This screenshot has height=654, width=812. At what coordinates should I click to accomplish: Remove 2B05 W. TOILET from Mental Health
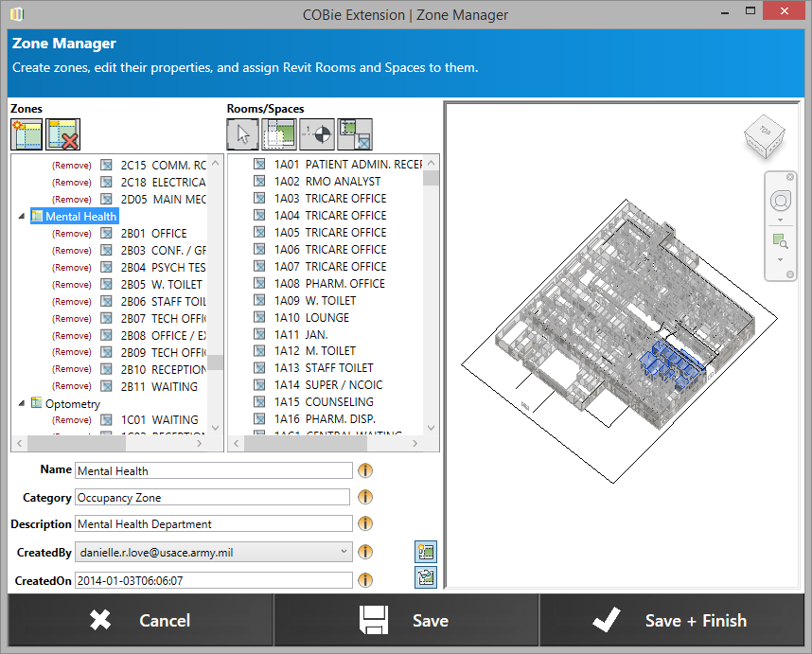point(70,283)
